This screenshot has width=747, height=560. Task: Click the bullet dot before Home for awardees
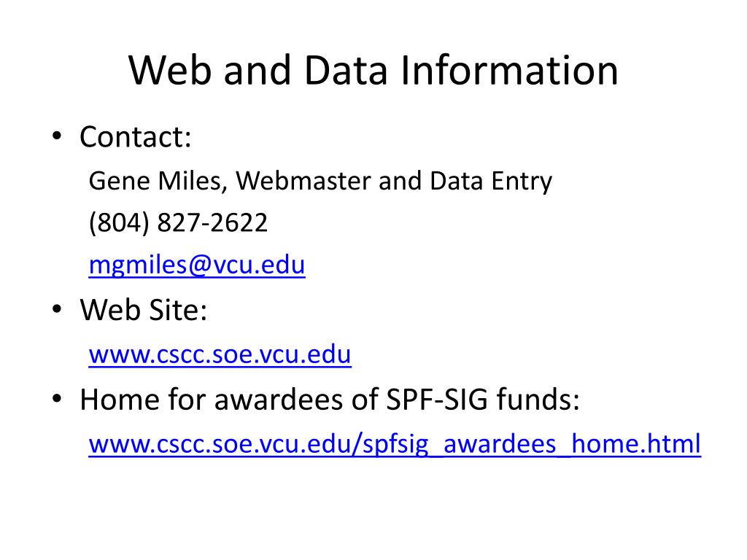57,399
